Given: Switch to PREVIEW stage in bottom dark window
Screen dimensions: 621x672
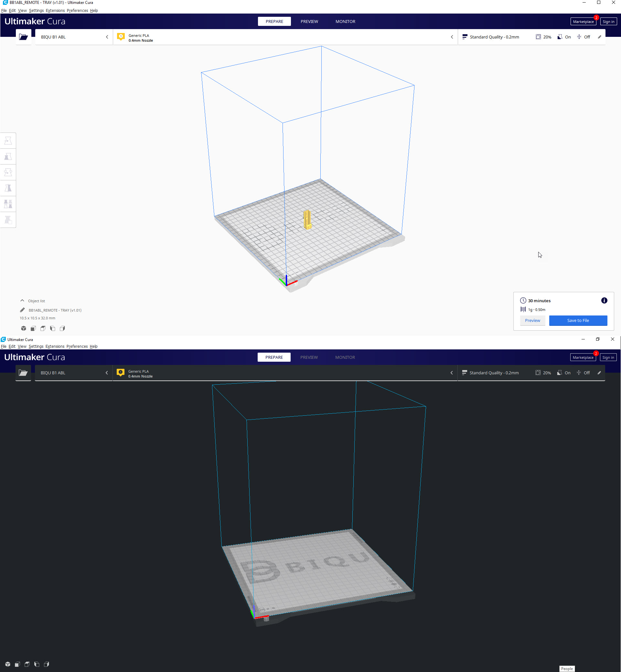Looking at the screenshot, I should click(x=309, y=357).
